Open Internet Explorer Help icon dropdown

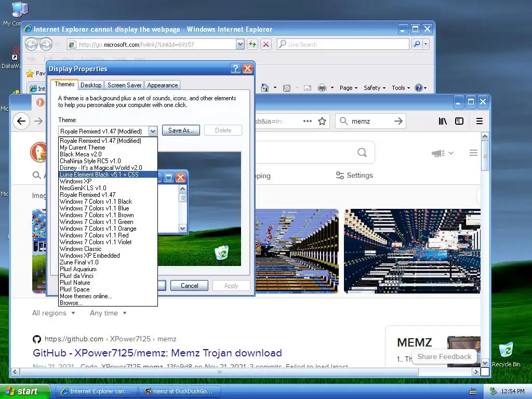421,88
